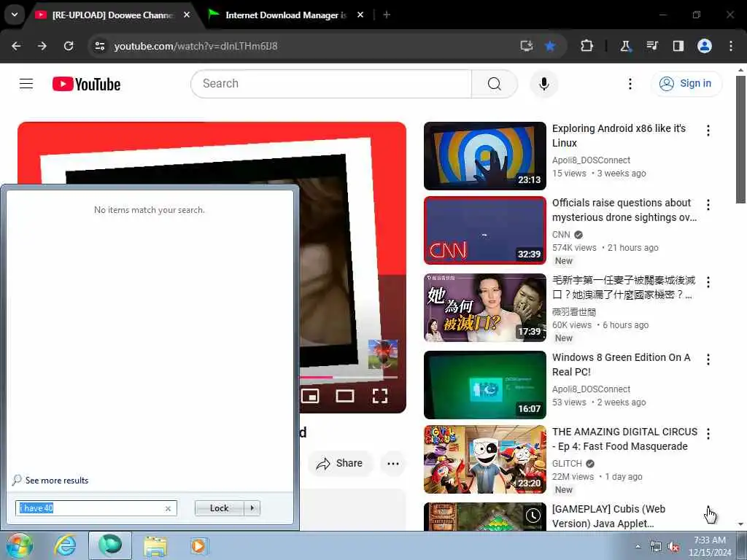Open the CNN drone sightings thumbnail
The image size is (747, 560).
[x=485, y=230]
